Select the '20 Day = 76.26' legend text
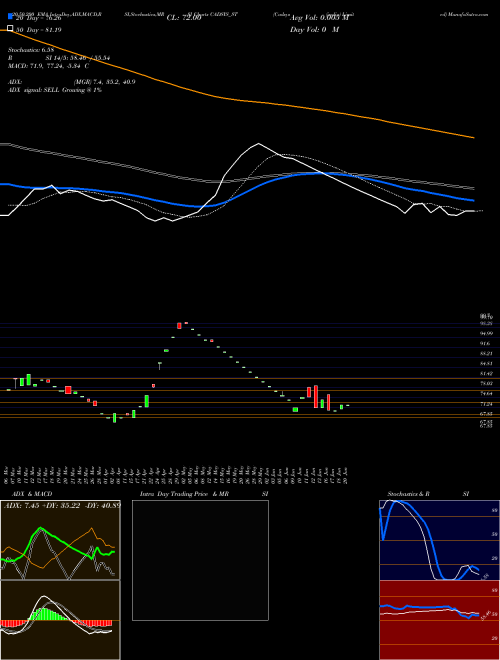Screen dimensions: 500x660 click(38, 18)
